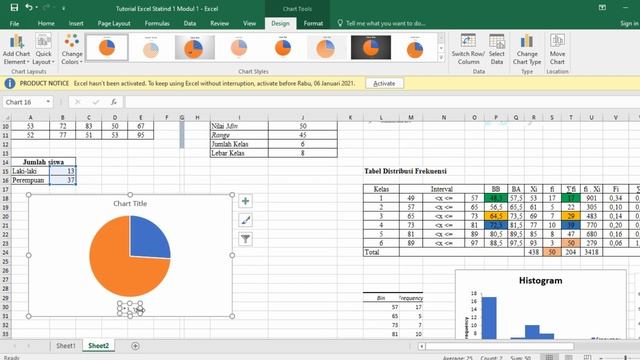The image size is (640, 360).
Task: Switch to the Insert tab
Action: point(76,23)
